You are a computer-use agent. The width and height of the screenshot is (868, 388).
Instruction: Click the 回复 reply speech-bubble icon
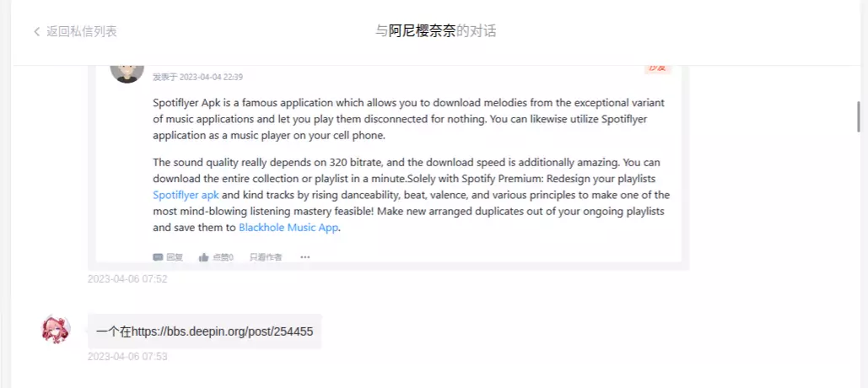tap(158, 256)
